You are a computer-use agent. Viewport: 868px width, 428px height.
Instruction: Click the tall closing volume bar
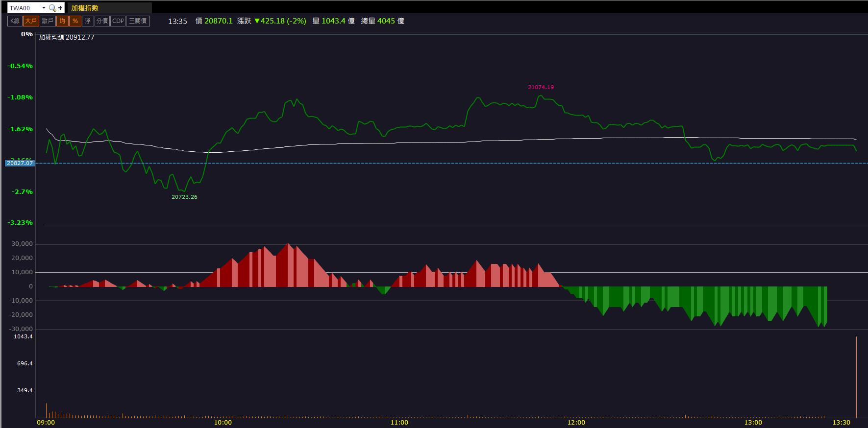point(856,377)
